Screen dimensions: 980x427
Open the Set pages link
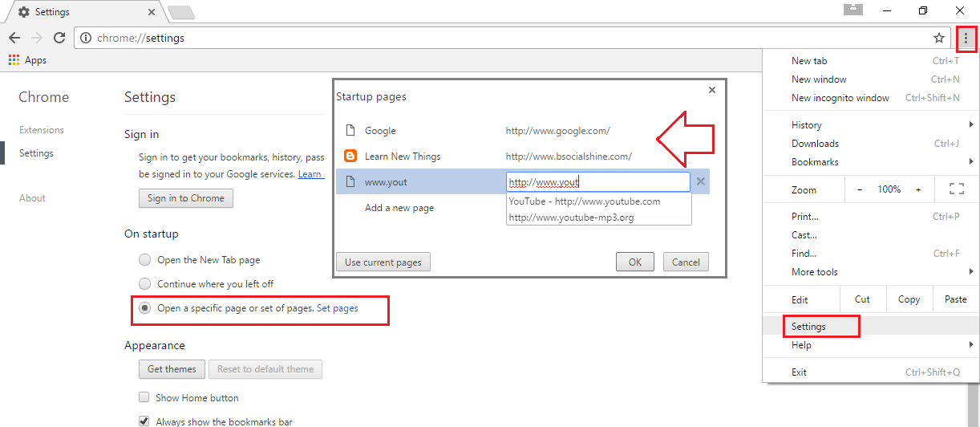338,308
